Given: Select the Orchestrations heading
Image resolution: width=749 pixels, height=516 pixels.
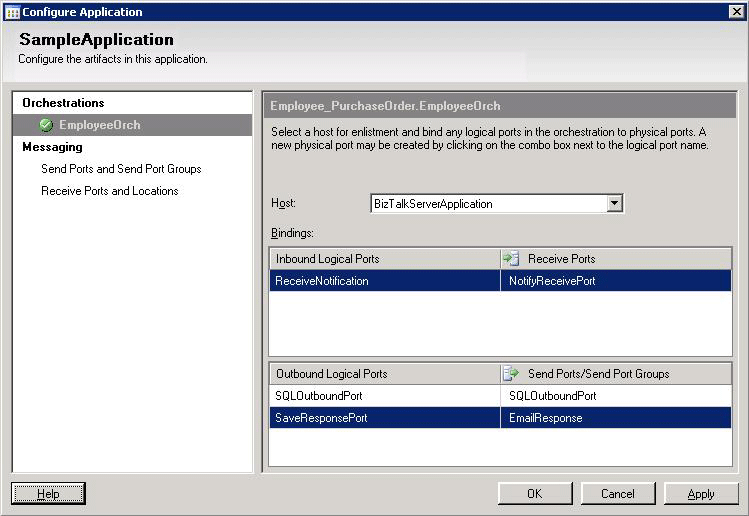Looking at the screenshot, I should (x=63, y=103).
